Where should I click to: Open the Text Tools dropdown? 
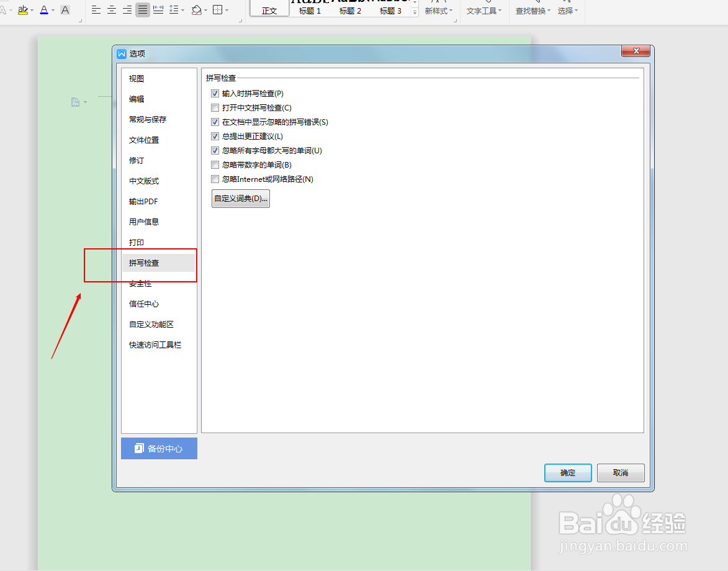coord(483,11)
